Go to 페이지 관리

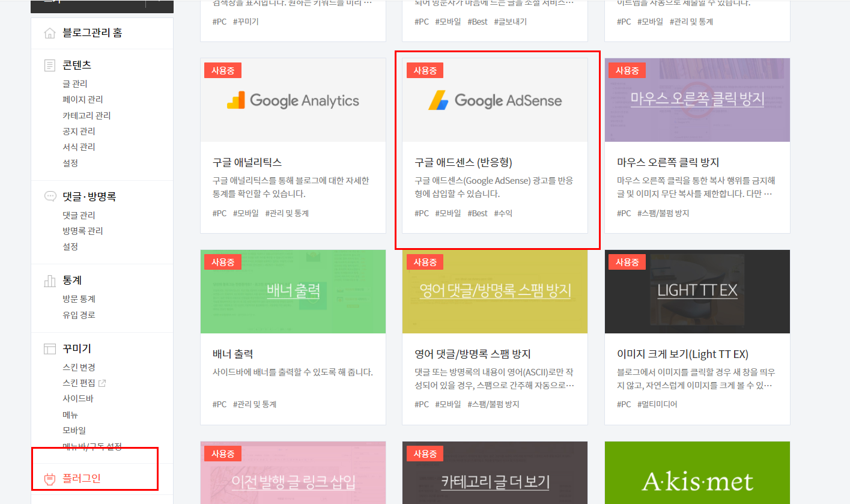tap(83, 99)
